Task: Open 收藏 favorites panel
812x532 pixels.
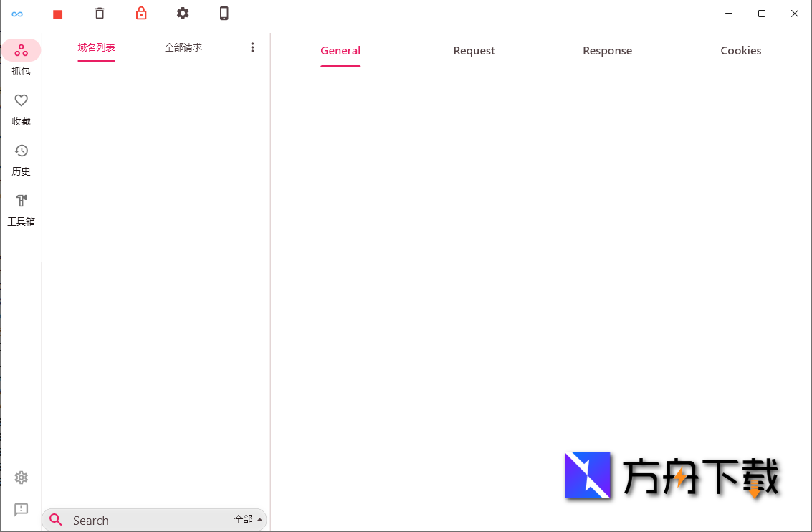Action: (x=21, y=108)
